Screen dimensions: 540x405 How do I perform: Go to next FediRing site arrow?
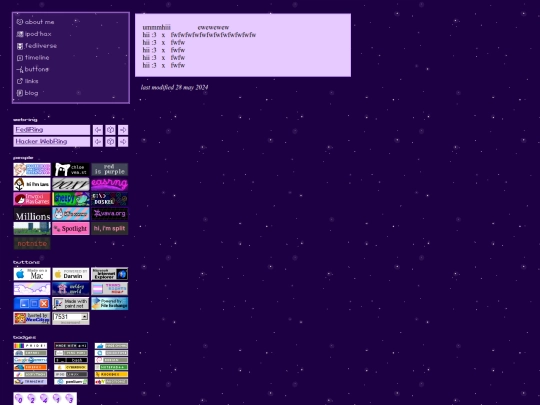[123, 130]
